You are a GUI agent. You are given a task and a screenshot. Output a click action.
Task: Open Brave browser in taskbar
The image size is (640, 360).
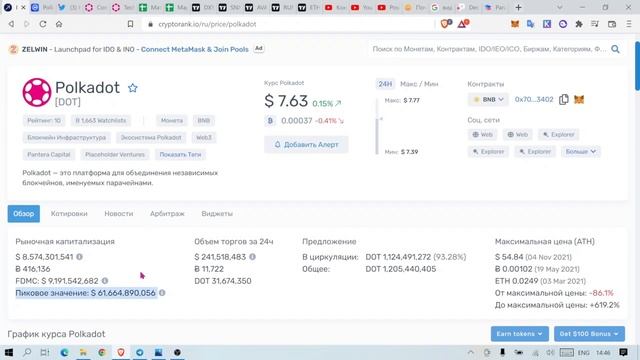point(121,352)
